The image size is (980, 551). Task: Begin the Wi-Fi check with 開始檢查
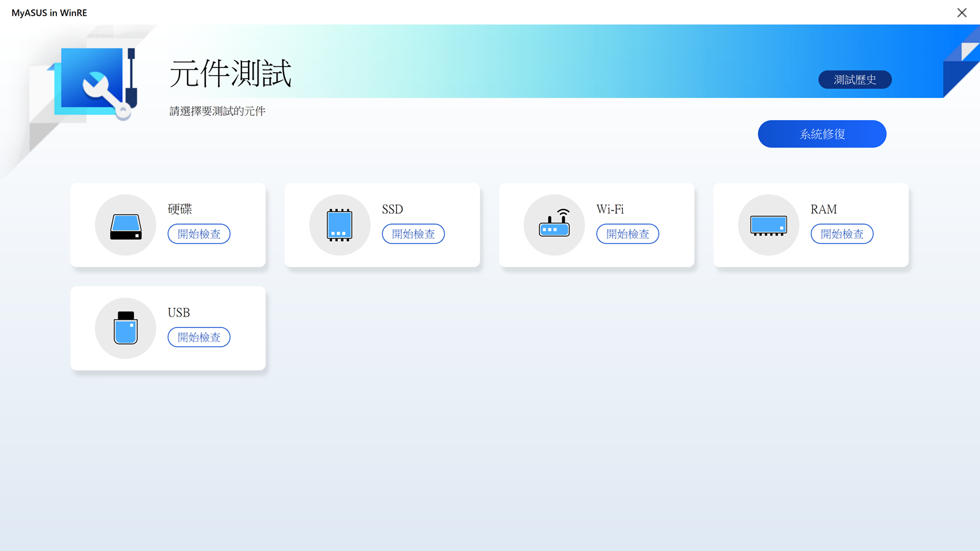628,234
